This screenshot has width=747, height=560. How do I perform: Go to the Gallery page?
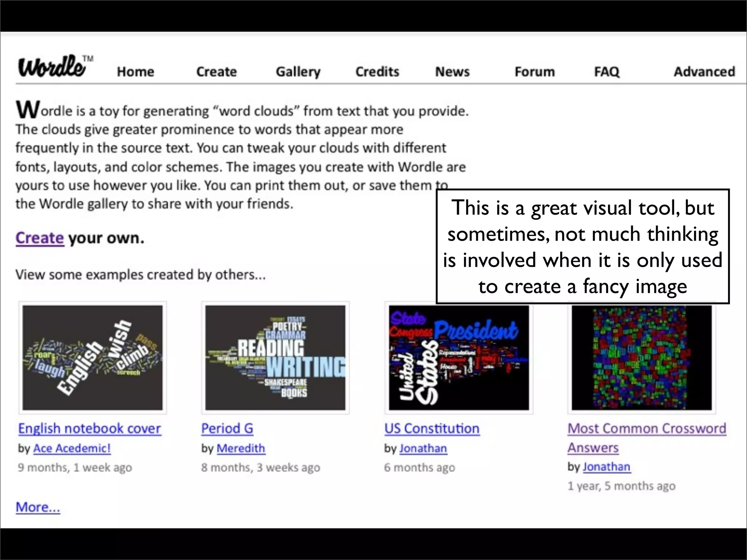[x=298, y=72]
